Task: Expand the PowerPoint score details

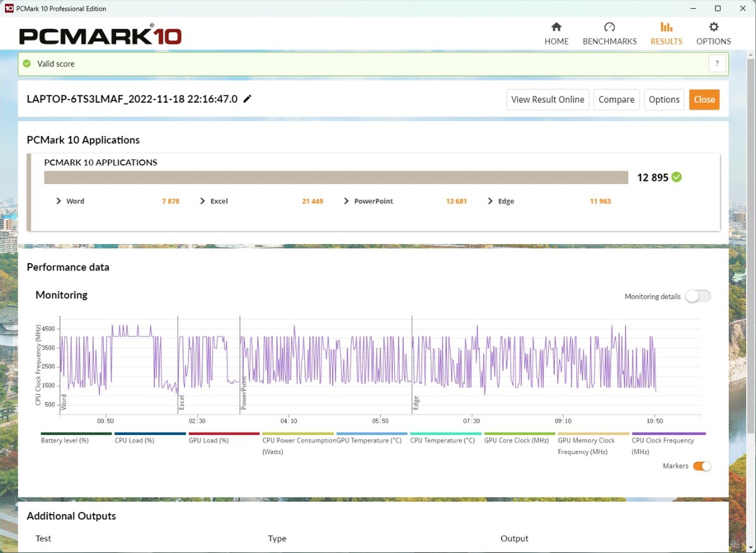Action: tap(346, 201)
